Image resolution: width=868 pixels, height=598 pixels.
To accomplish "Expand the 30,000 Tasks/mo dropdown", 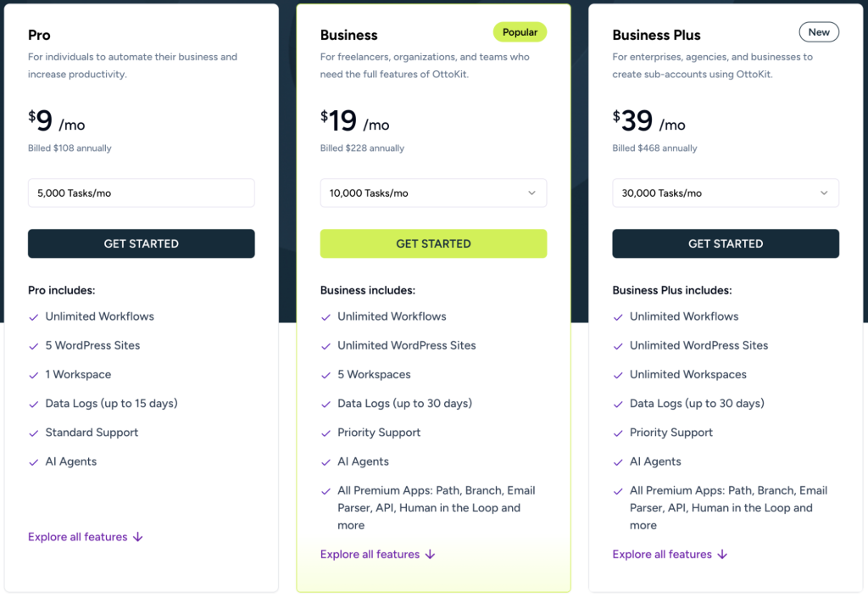I will (726, 193).
